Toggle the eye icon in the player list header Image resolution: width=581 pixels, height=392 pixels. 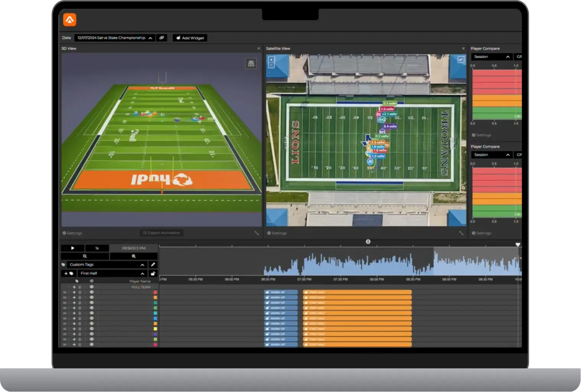(91, 281)
